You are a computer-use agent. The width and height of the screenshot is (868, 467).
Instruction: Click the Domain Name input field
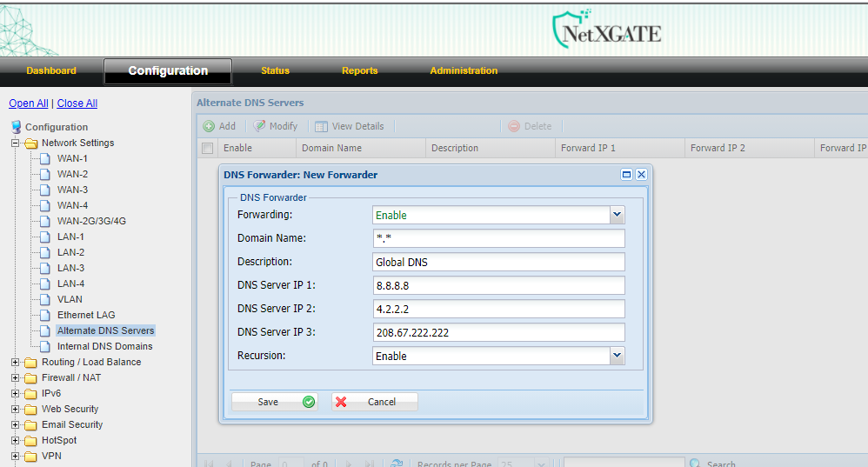(498, 238)
